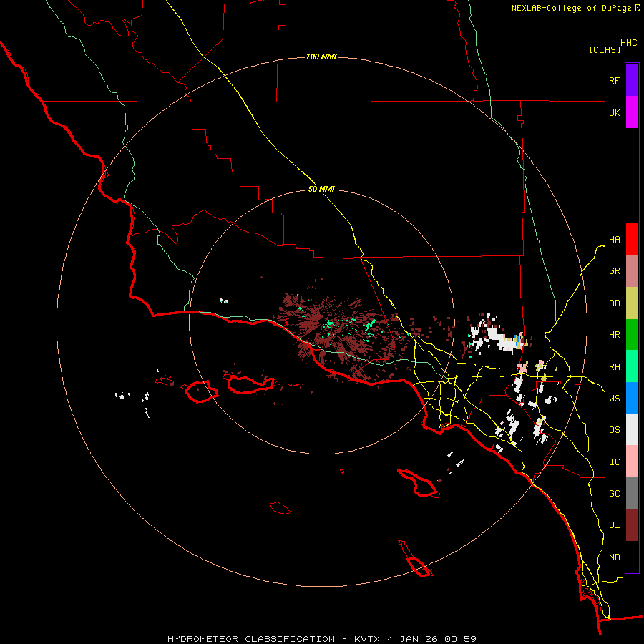Click the 4 JAN 26 date text
The width and height of the screenshot is (644, 644).
click(x=413, y=639)
